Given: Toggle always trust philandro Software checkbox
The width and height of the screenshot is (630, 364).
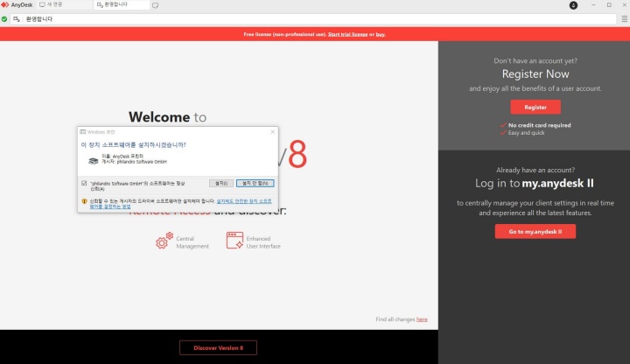Looking at the screenshot, I should (x=84, y=183).
